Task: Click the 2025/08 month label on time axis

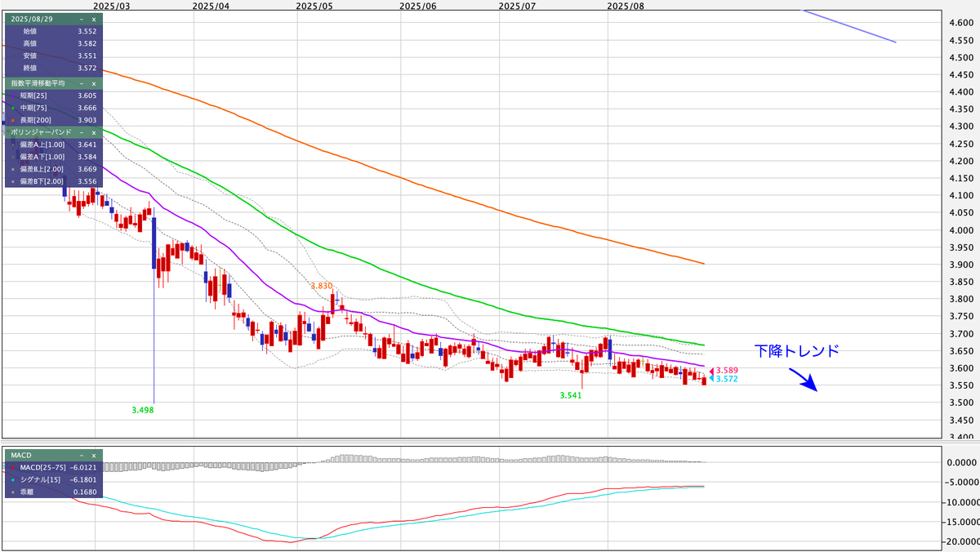Action: click(x=626, y=6)
